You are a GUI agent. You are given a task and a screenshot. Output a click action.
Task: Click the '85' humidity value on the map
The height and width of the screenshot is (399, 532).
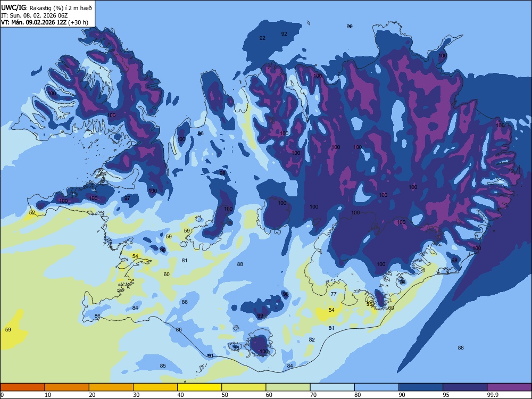click(x=163, y=365)
